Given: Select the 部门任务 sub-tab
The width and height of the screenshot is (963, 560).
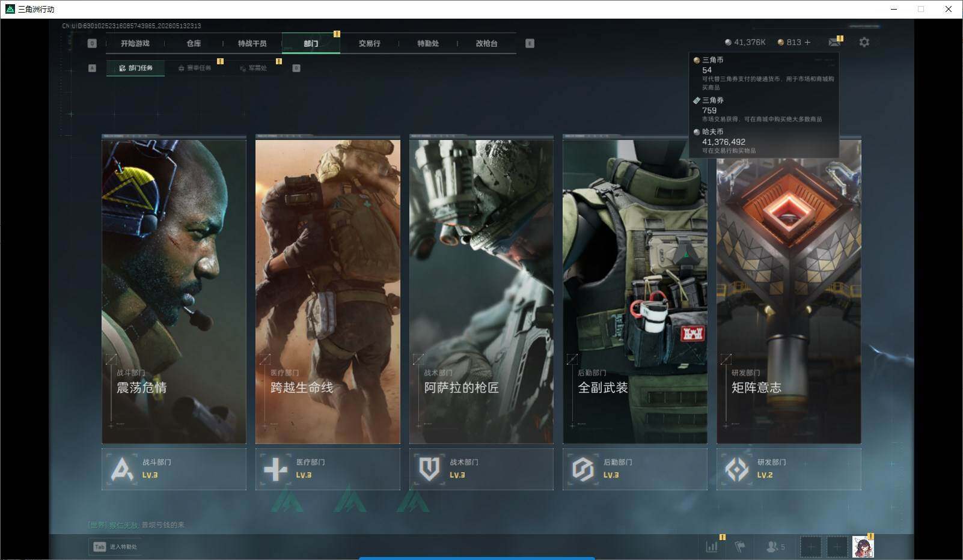Looking at the screenshot, I should click(x=136, y=68).
